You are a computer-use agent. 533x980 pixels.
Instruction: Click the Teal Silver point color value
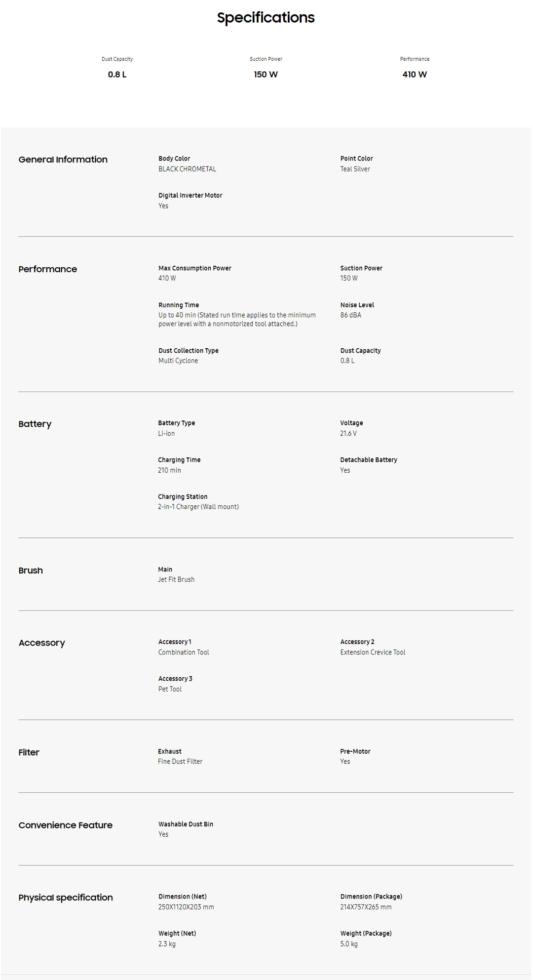355,169
